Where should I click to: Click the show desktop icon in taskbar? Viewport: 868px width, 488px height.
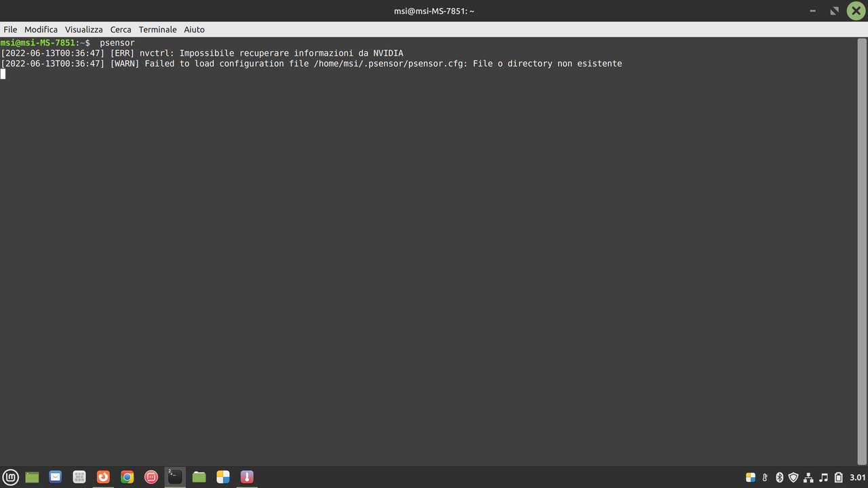tap(32, 477)
